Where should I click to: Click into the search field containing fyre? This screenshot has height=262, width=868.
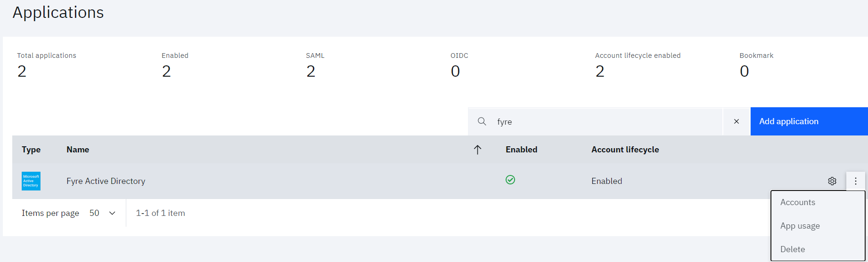(x=603, y=121)
